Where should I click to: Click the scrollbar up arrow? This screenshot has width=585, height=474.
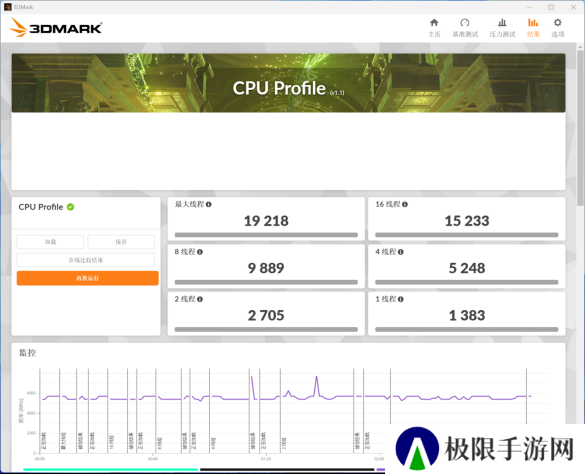click(580, 47)
